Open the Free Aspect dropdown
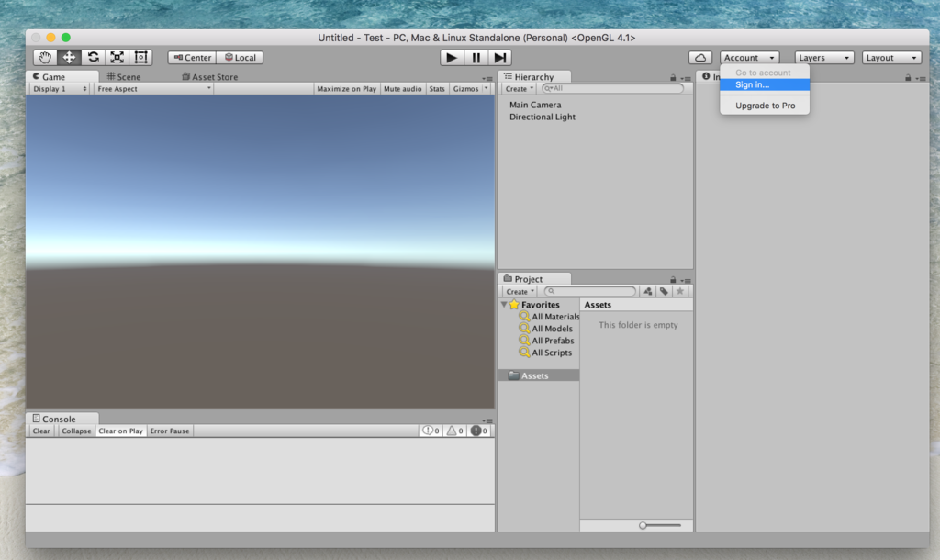The height and width of the screenshot is (560, 940). coord(153,89)
